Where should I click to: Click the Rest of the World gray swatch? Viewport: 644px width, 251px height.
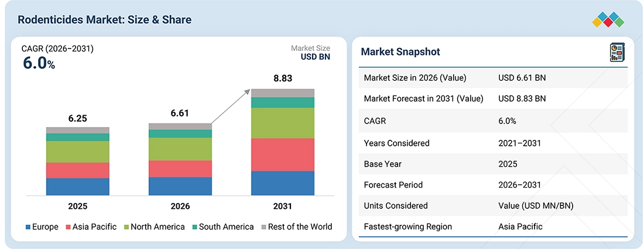click(263, 227)
